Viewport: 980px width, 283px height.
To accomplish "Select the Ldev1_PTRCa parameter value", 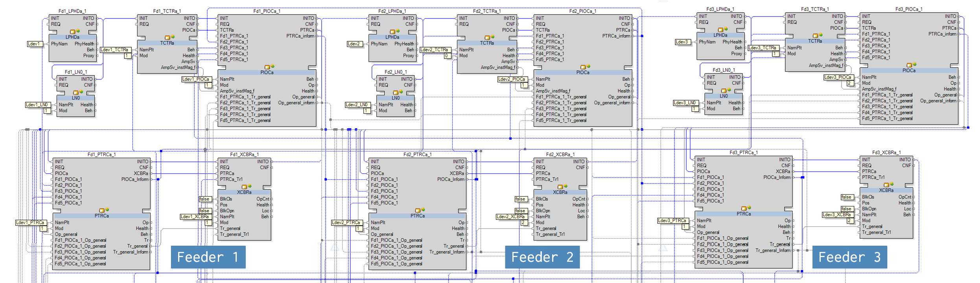I will coord(31,222).
